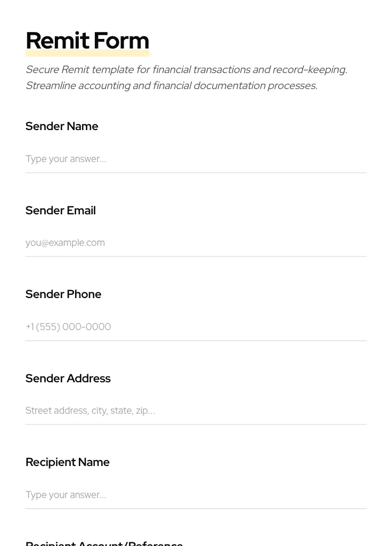
Task: Click the divider line under Sender Phone field
Action: pos(195,341)
